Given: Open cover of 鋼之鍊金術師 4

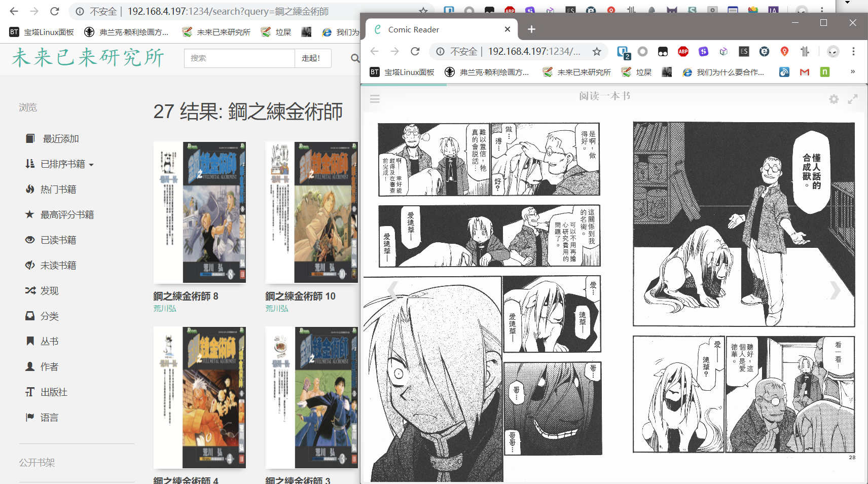Looking at the screenshot, I should [x=200, y=397].
